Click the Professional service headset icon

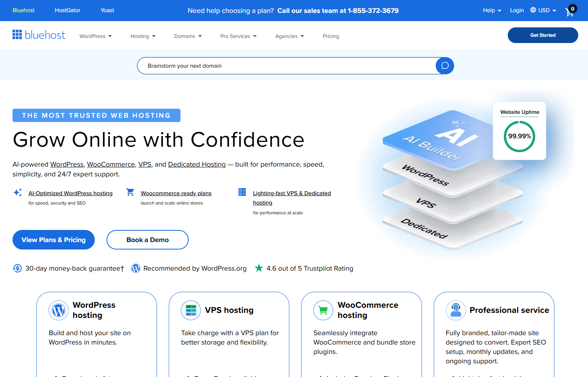[455, 311]
